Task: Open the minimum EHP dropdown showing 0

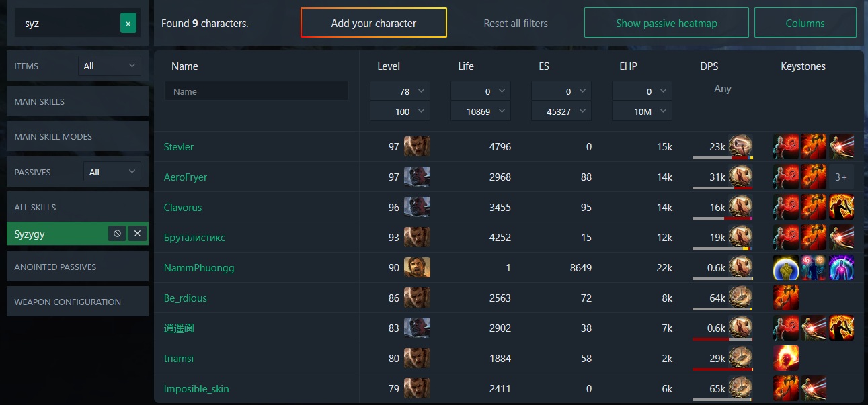Action: tap(642, 91)
